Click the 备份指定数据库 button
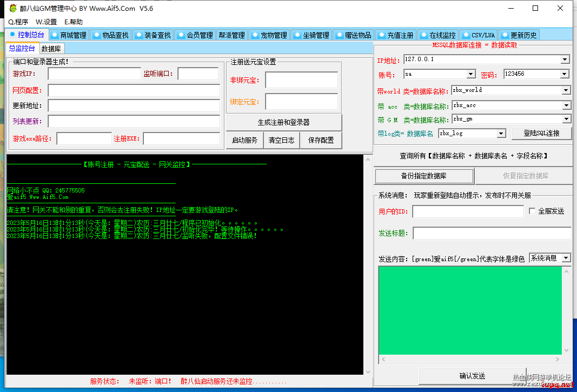 point(424,176)
